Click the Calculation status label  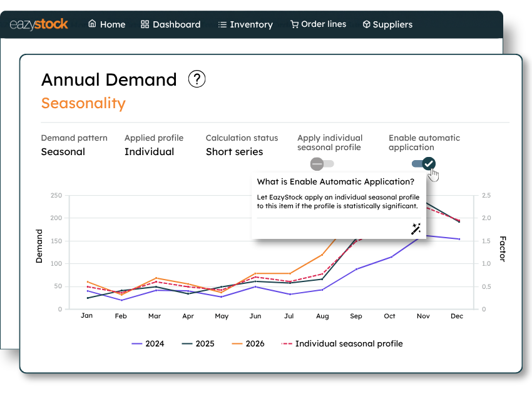pyautogui.click(x=242, y=138)
